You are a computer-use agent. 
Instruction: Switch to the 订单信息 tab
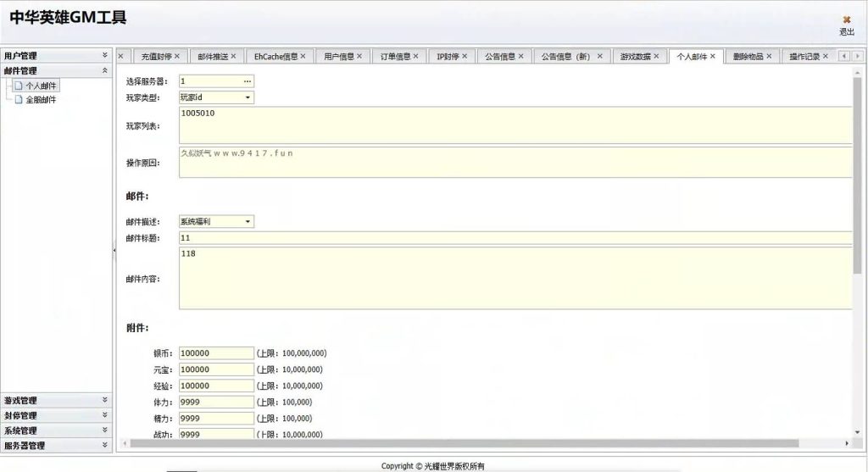395,57
